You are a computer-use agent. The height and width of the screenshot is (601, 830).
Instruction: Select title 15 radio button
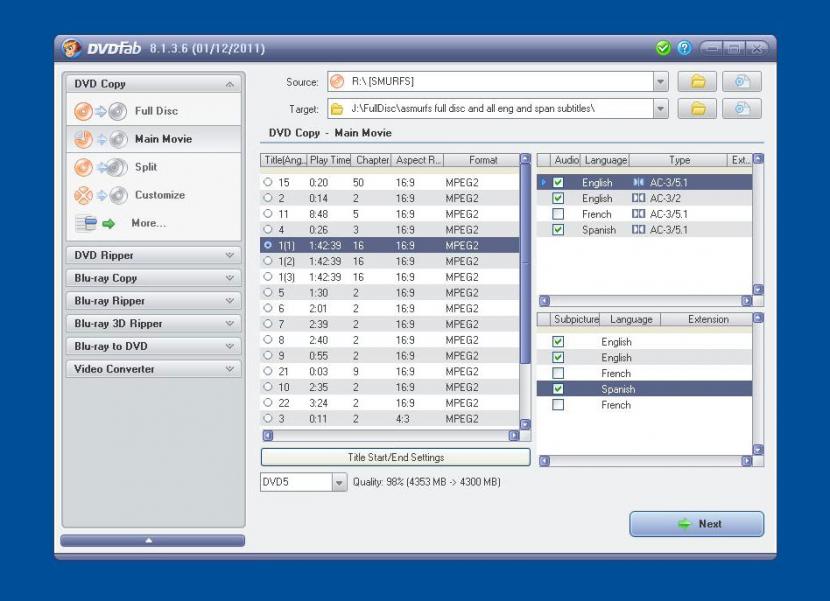click(268, 182)
